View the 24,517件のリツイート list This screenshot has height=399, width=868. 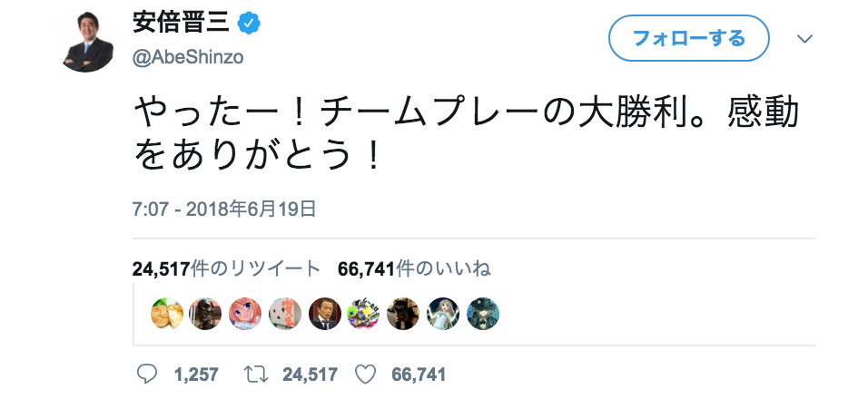point(225,268)
